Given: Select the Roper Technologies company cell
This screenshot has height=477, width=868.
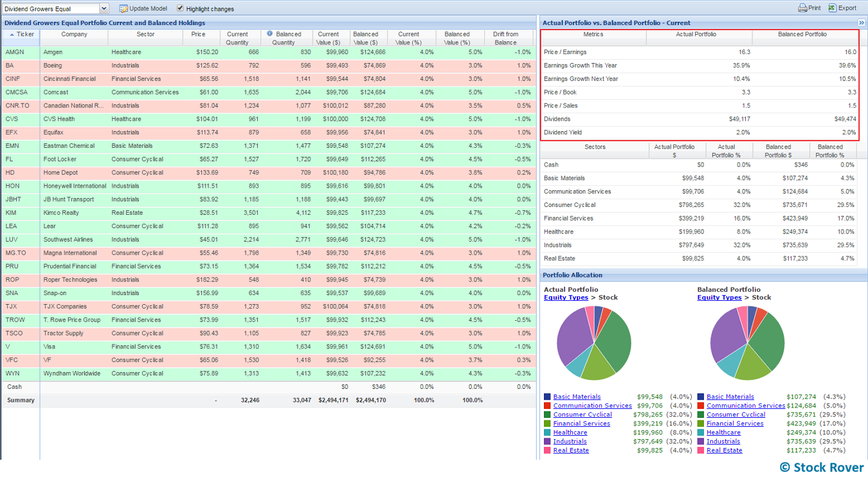Looking at the screenshot, I should tap(74, 280).
